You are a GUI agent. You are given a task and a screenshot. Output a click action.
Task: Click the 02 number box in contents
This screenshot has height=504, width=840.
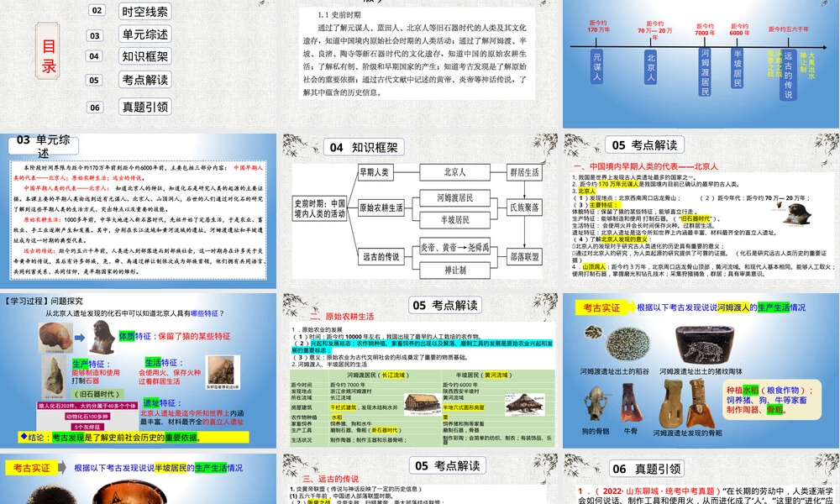[97, 10]
